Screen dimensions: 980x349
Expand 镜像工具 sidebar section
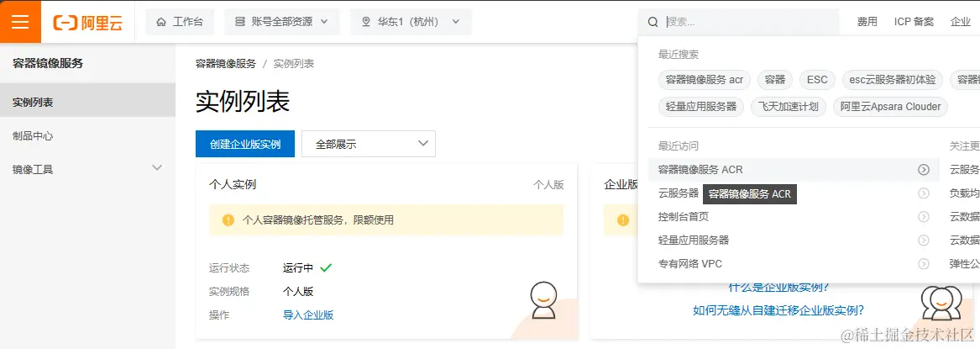(x=87, y=169)
